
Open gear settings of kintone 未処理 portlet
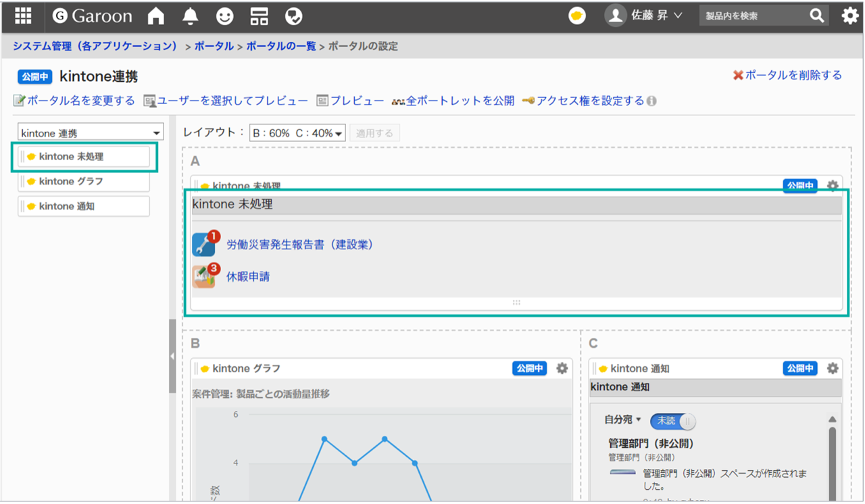(x=833, y=185)
